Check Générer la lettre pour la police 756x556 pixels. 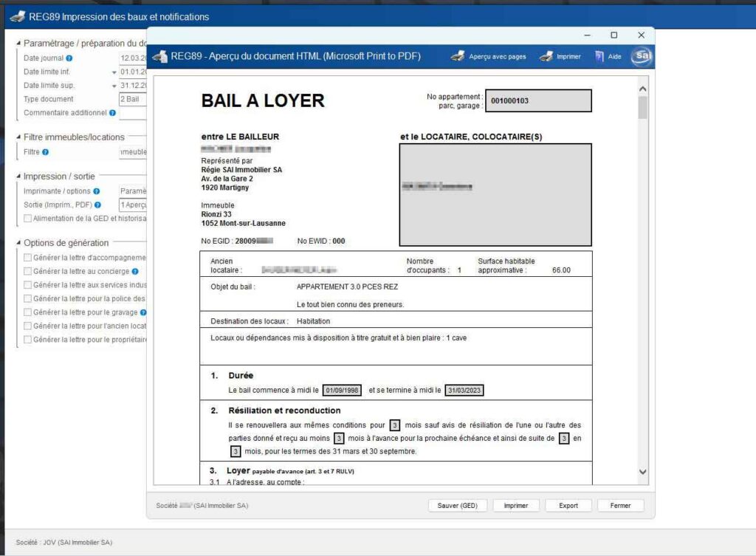click(28, 298)
